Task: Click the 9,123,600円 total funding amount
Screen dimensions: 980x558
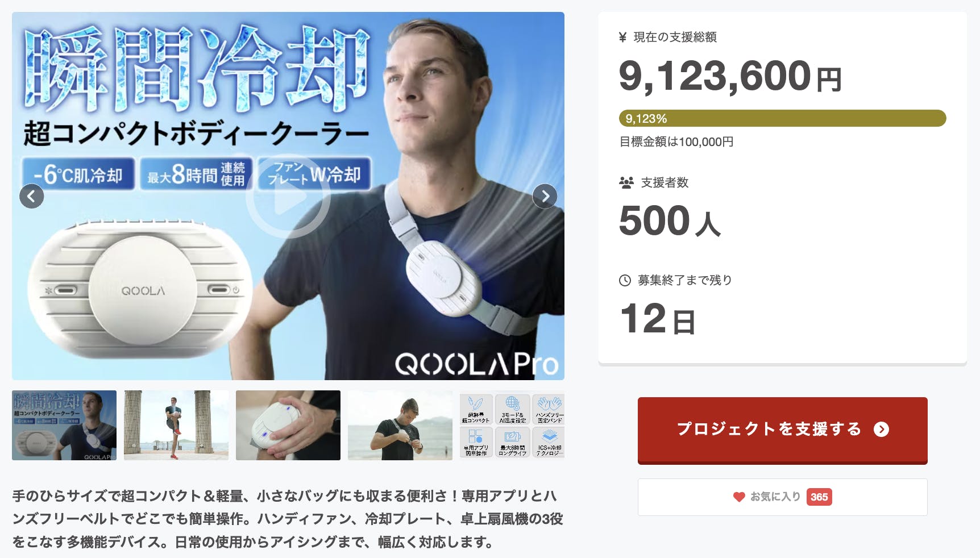Action: click(x=730, y=76)
